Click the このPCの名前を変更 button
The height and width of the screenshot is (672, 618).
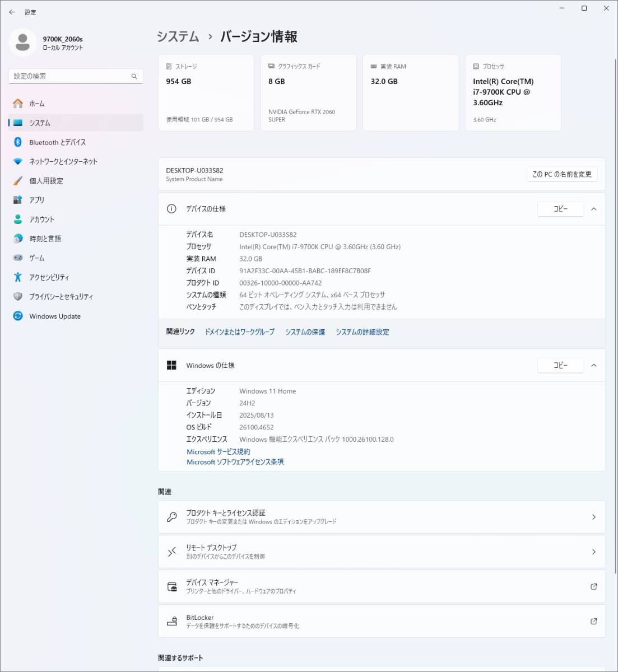[561, 174]
